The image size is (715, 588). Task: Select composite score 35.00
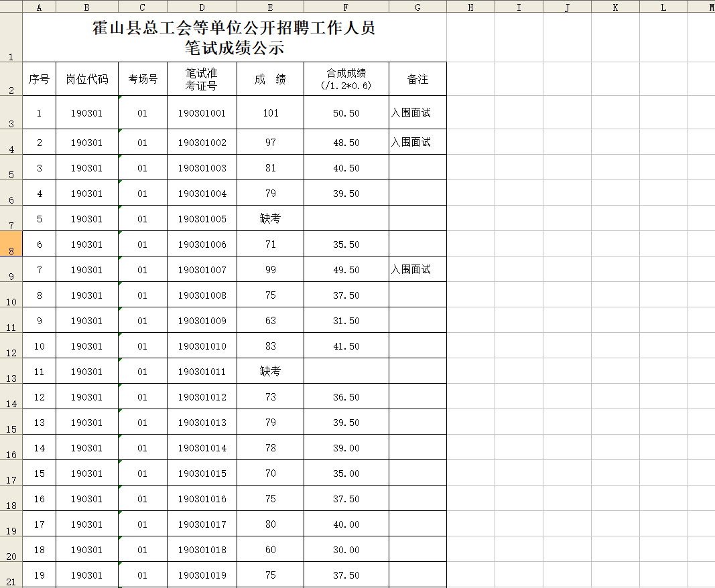(x=346, y=473)
